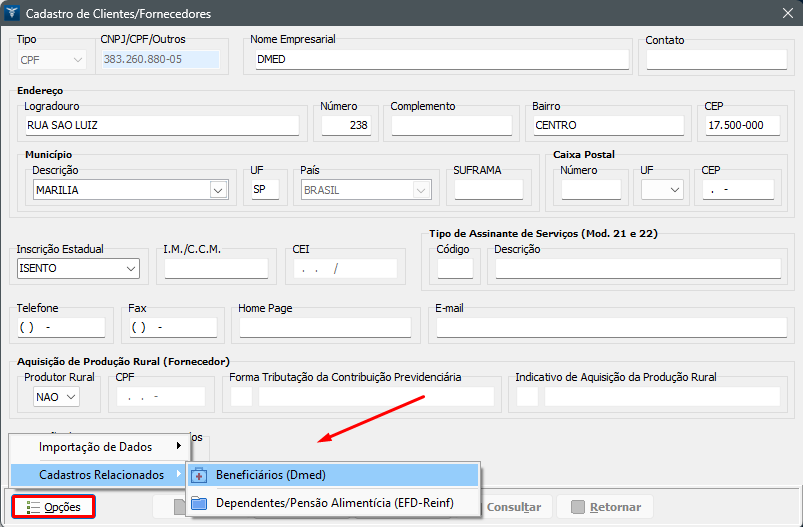Open the País BRASIL dropdown
Viewport: 803px width, 527px height.
(422, 190)
